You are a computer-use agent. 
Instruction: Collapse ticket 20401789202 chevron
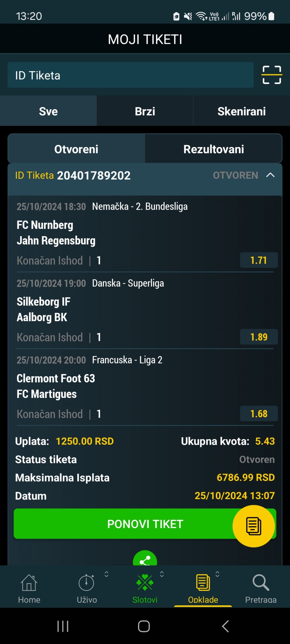[x=270, y=175]
